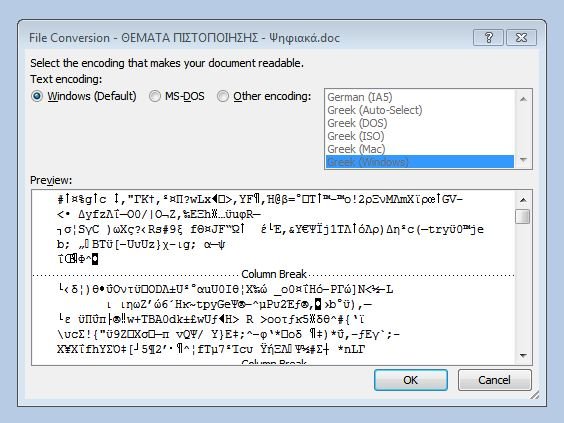Image resolution: width=564 pixels, height=423 pixels.
Task: Click the help question mark button
Action: click(488, 37)
